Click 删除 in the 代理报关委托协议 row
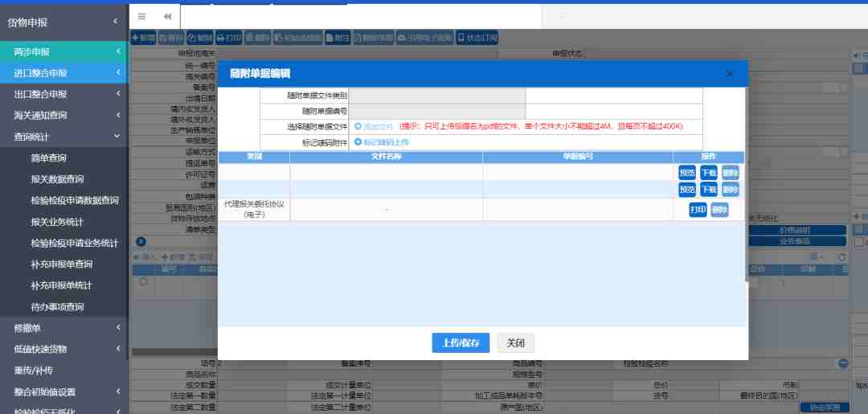 719,210
